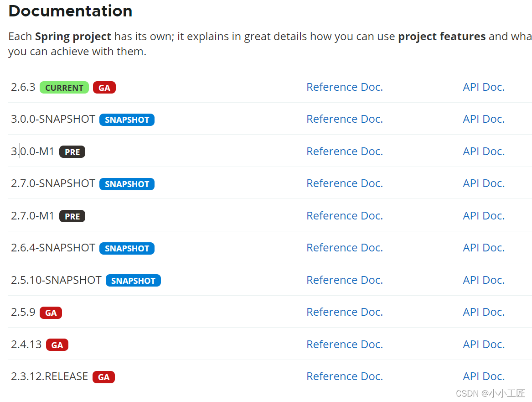Click SNAPSHOT badge next to 2.5.10-SNAPSHOT
This screenshot has height=402, width=532.
click(133, 281)
